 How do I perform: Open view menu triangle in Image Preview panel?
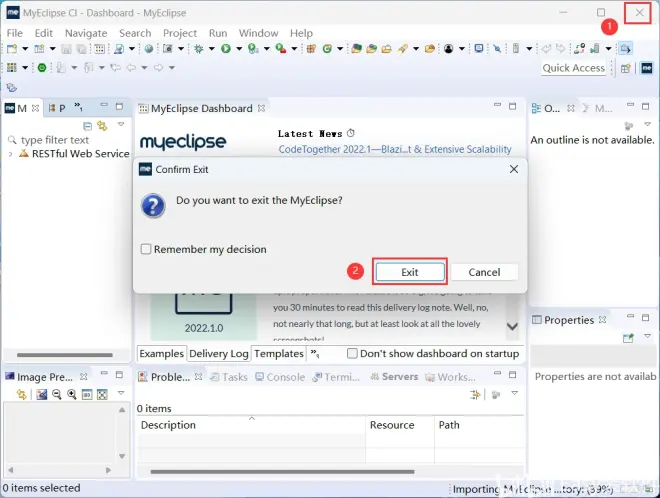121,393
